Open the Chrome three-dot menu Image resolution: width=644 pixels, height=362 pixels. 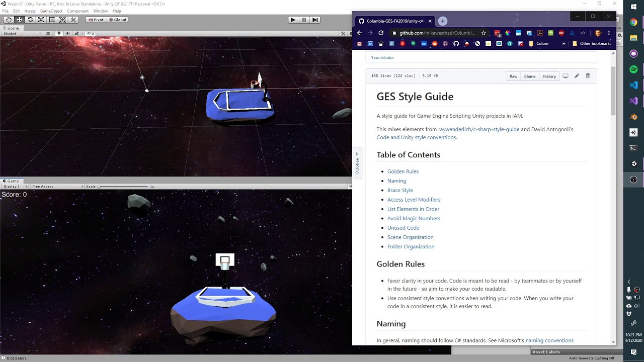(x=609, y=33)
